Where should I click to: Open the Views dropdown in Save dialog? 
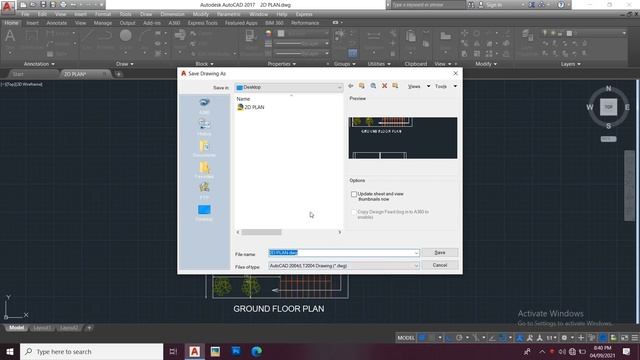click(418, 86)
